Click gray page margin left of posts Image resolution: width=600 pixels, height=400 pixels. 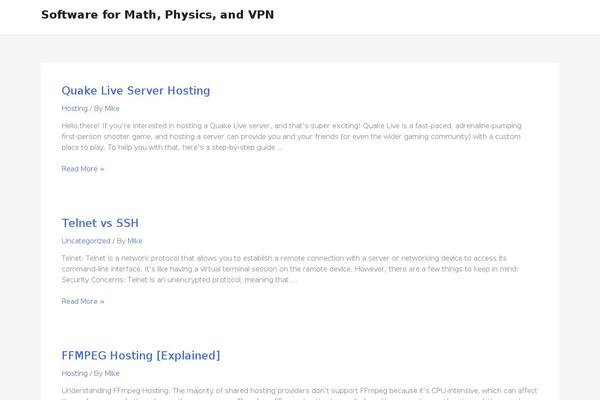(20, 200)
